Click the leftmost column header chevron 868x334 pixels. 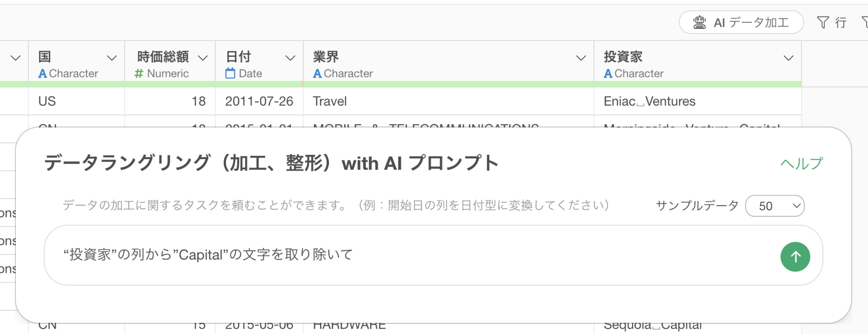15,58
